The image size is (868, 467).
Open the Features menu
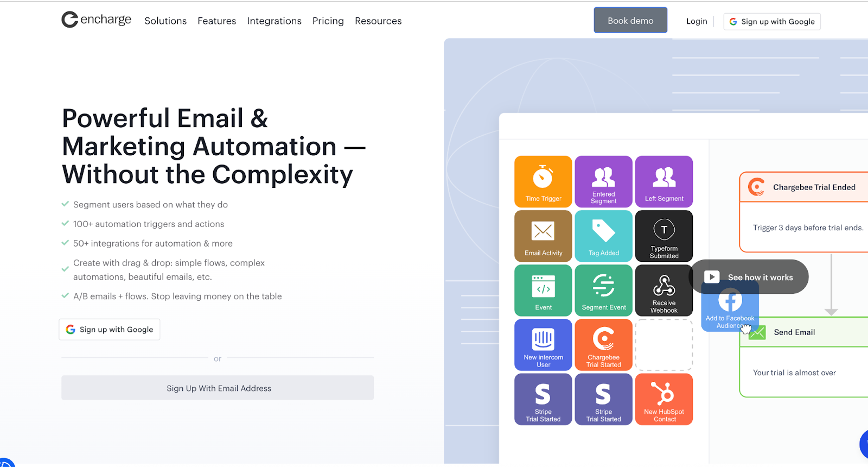coord(217,21)
